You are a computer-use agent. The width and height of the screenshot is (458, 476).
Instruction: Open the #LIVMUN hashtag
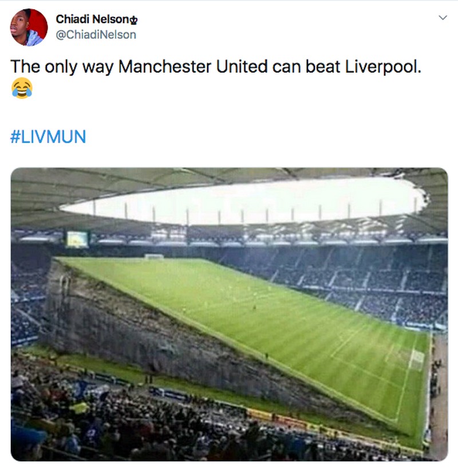tap(48, 136)
